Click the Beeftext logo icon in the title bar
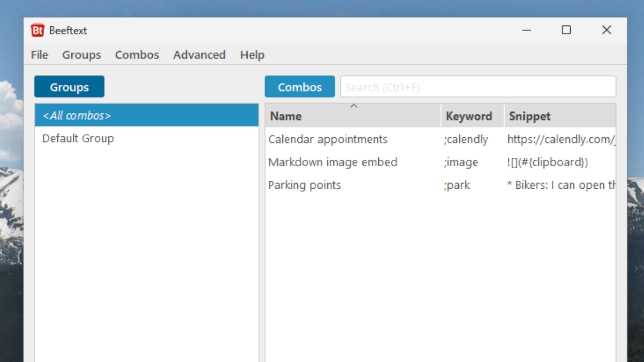Image resolution: width=644 pixels, height=362 pixels. tap(37, 30)
